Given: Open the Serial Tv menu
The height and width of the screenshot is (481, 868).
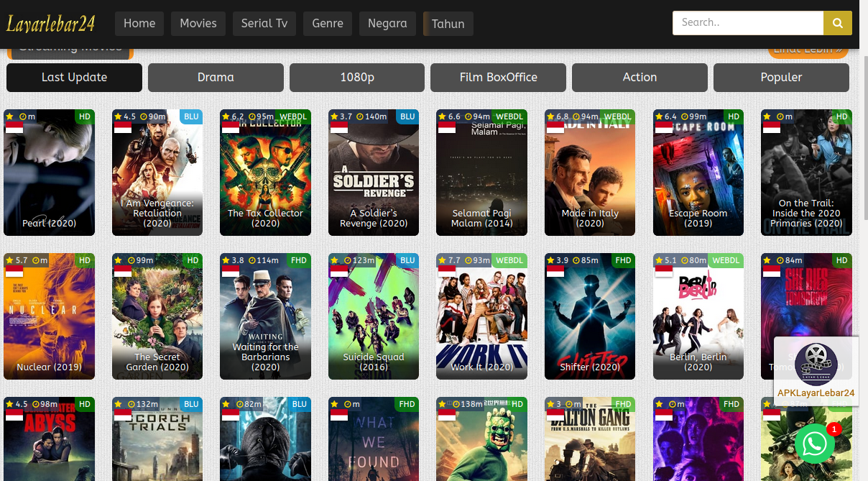Looking at the screenshot, I should [x=264, y=24].
